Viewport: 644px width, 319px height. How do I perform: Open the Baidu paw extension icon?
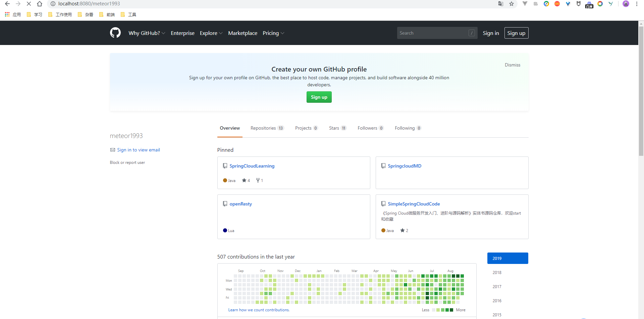pyautogui.click(x=589, y=4)
